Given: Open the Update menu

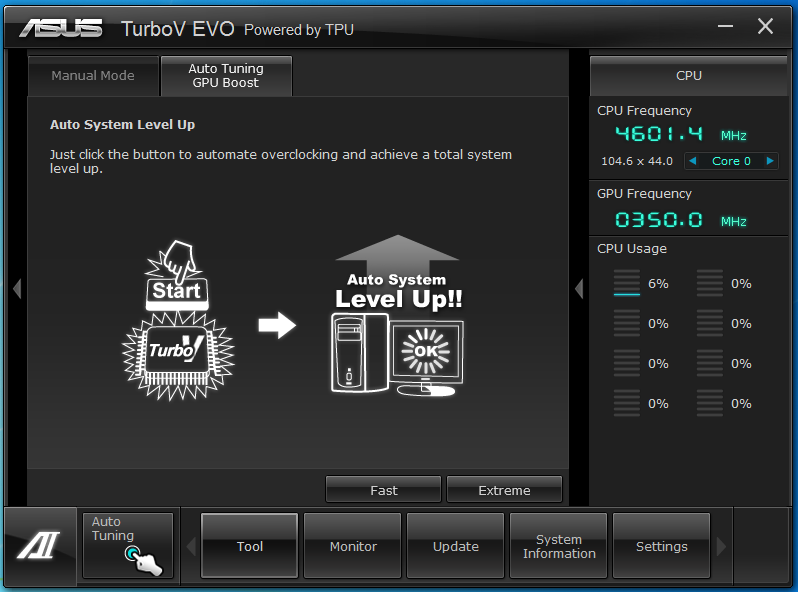Looking at the screenshot, I should (x=455, y=546).
